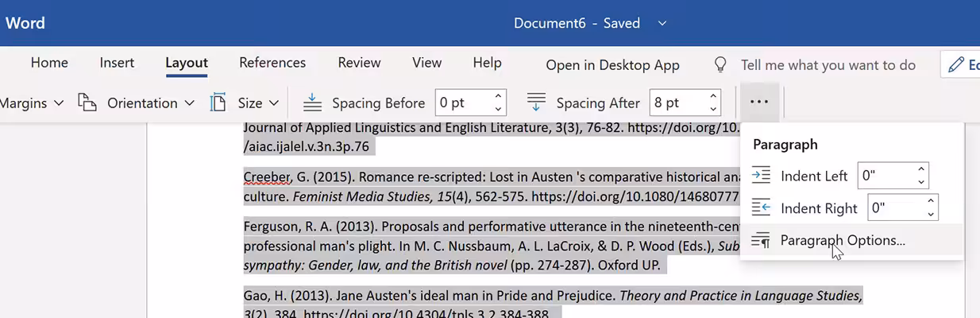
Task: Increase Indent Left with up arrow
Action: [x=921, y=169]
